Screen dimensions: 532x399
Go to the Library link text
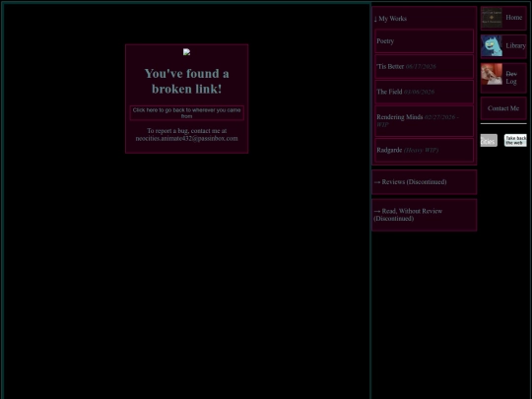(515, 45)
